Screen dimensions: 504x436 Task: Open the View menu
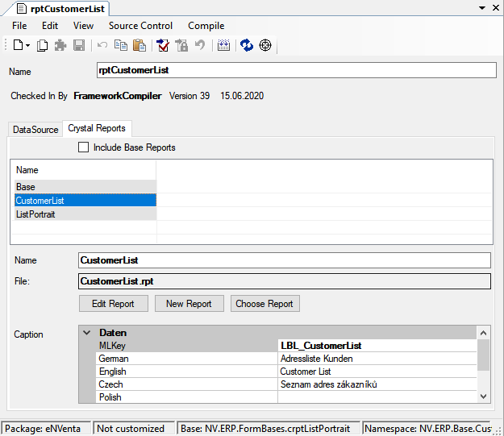tap(83, 26)
